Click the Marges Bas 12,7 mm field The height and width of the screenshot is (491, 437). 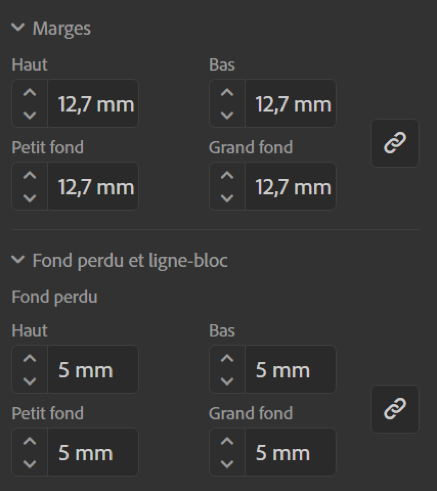tap(291, 104)
